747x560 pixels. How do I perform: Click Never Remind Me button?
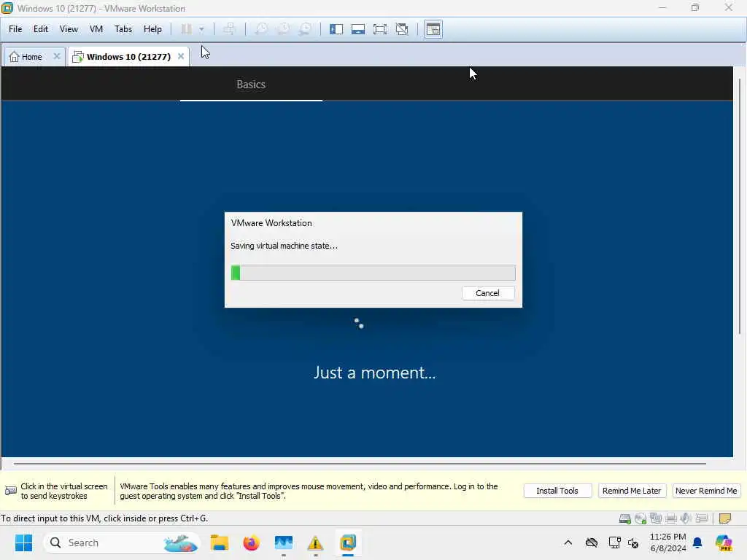point(706,491)
